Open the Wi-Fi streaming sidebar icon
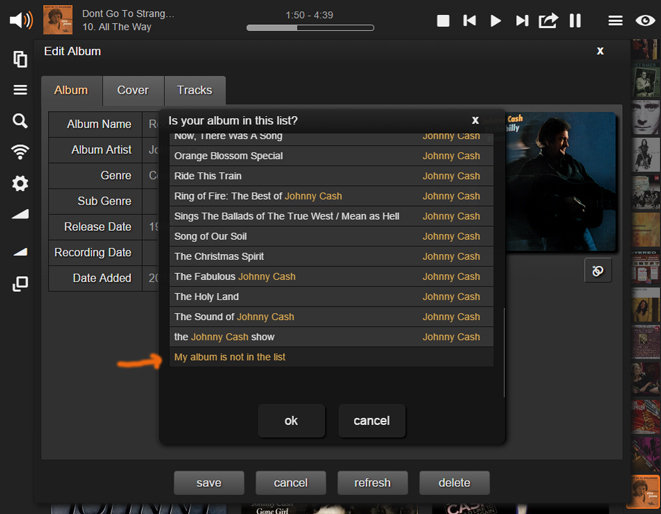661x514 pixels. [20, 152]
